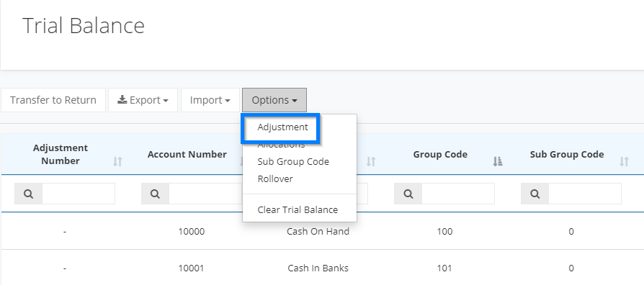The width and height of the screenshot is (644, 285).
Task: Select Rollover in Options menu
Action: 275,178
